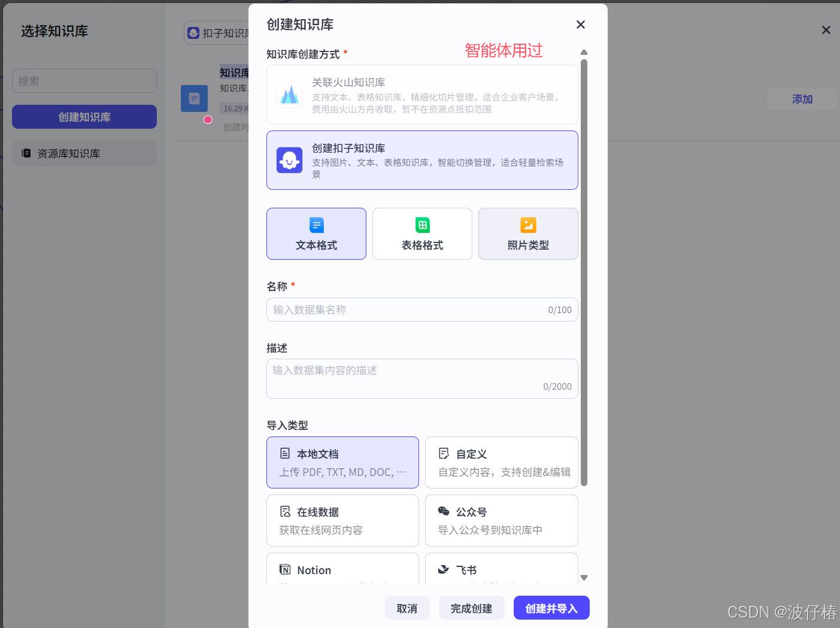Click the up arrow at scrollbar top
Viewport: 840px width, 628px height.
pos(584,52)
